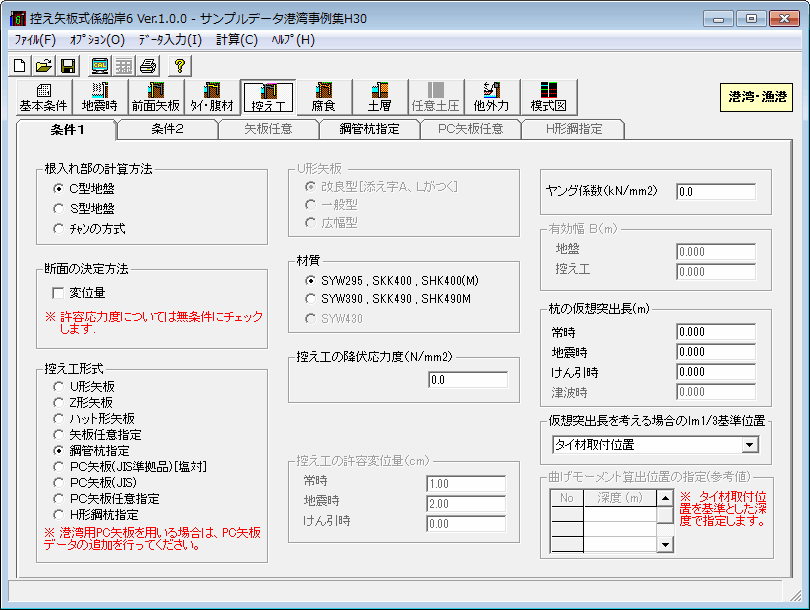Click the Open folder toolbar icon
Screen dimensions: 810x610
(44, 66)
